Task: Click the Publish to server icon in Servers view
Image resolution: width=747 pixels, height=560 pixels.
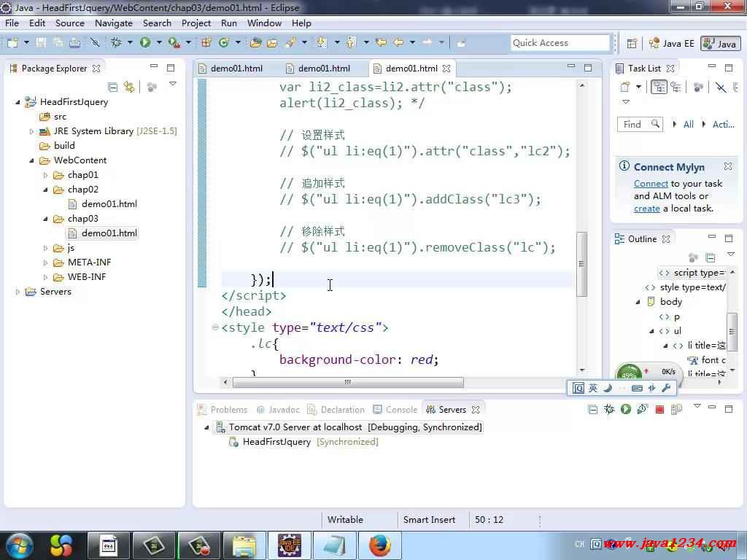Action: (x=676, y=409)
